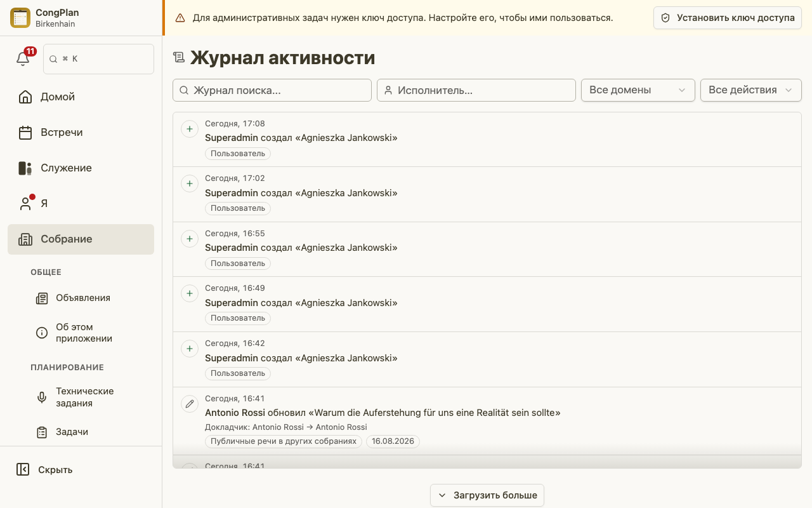This screenshot has height=508, width=812.
Task: Click the person icon in Исполнитель field
Action: 388,90
